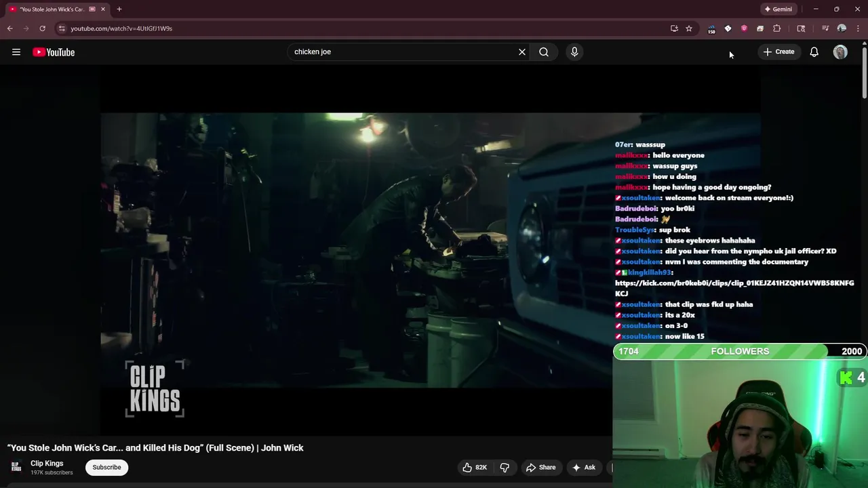Install the app via the address bar icon
The image size is (868, 488).
coord(674,28)
